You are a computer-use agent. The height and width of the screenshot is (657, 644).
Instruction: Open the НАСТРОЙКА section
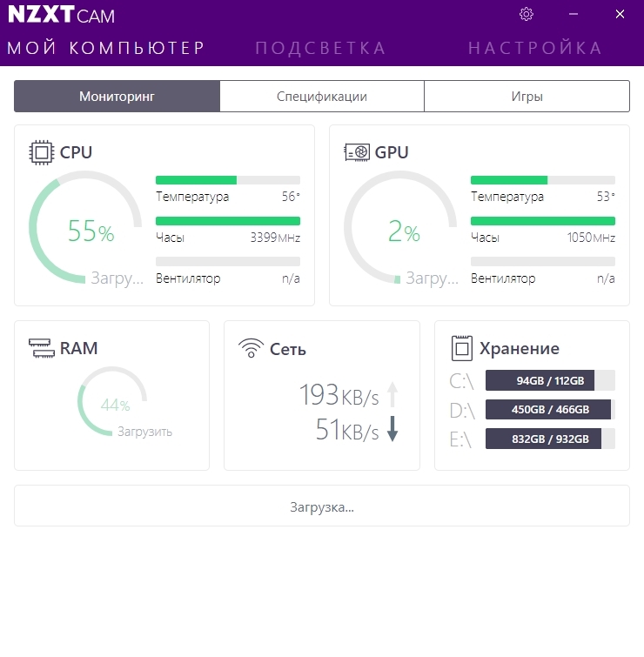(x=534, y=48)
